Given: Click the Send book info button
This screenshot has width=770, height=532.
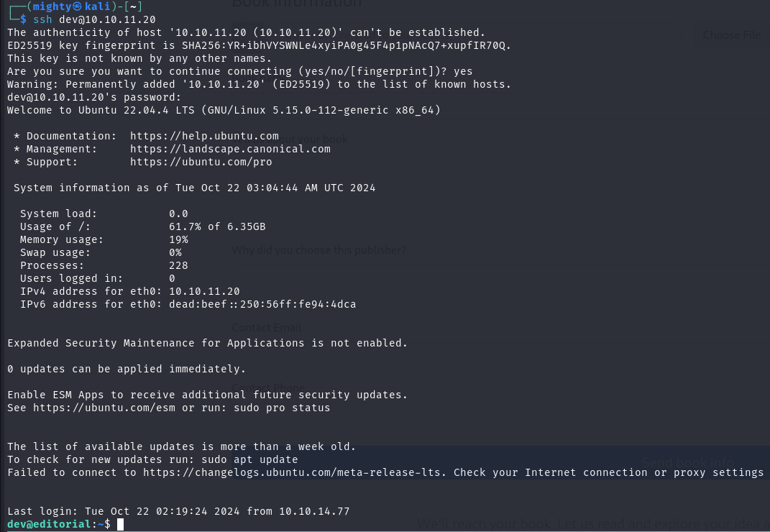Looking at the screenshot, I should point(687,462).
